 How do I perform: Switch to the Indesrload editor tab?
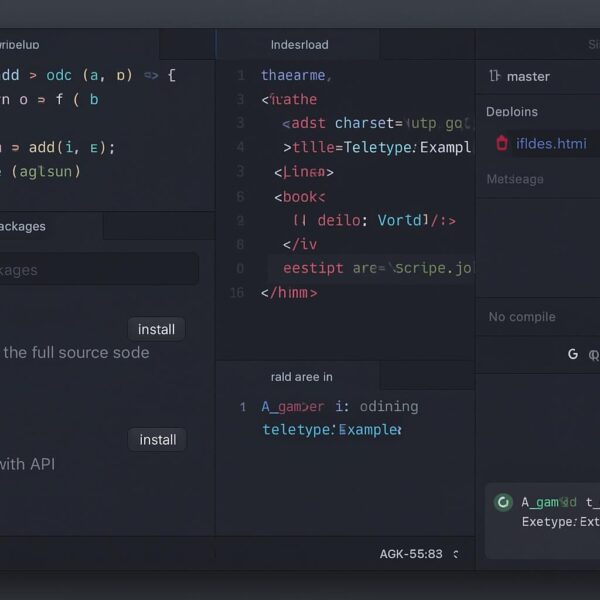click(x=299, y=44)
